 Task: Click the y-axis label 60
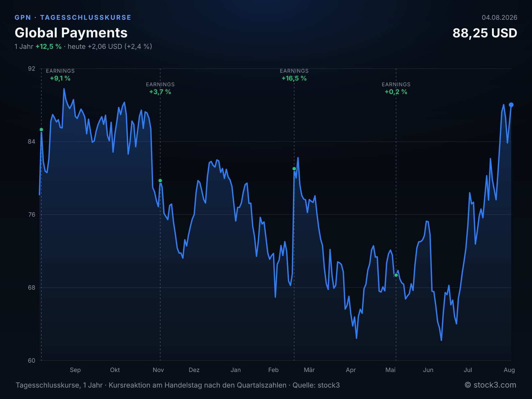click(x=31, y=360)
